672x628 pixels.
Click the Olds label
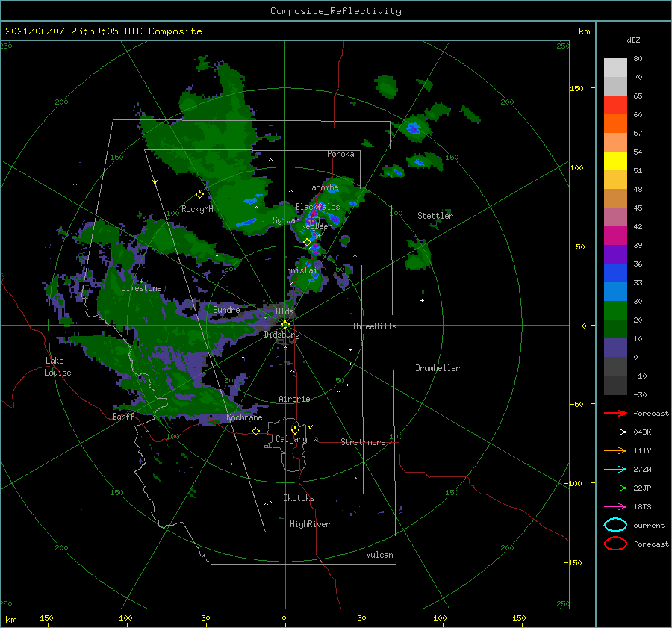click(x=284, y=311)
